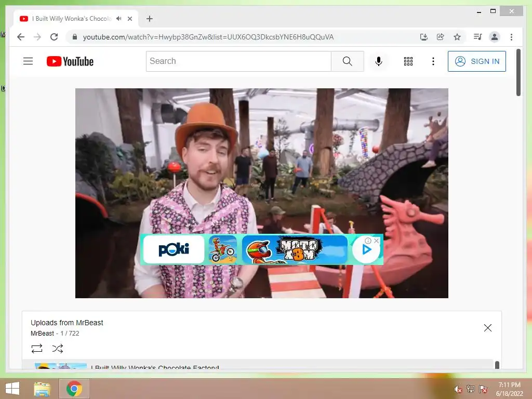Open Action Center flag tray icon

point(483,389)
